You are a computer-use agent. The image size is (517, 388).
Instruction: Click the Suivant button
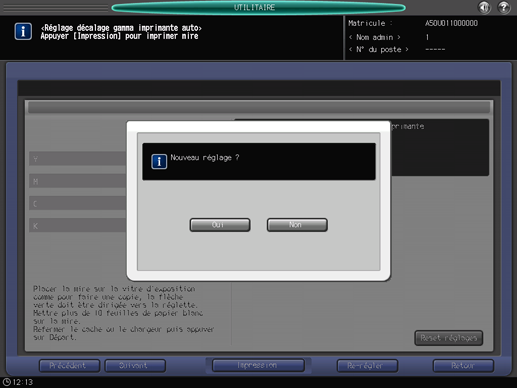(x=135, y=366)
